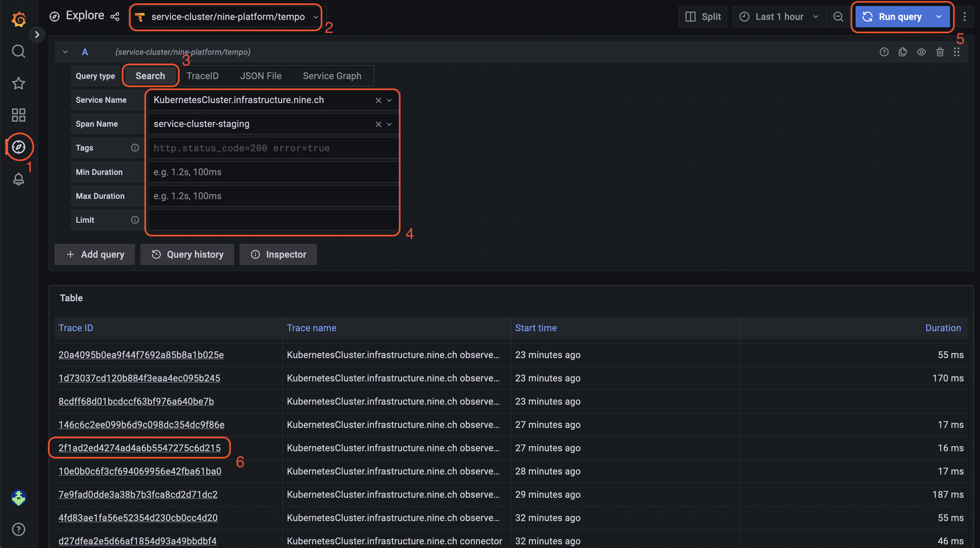Sort table by Trace ID column
Image resolution: width=980 pixels, height=548 pixels.
coord(76,328)
